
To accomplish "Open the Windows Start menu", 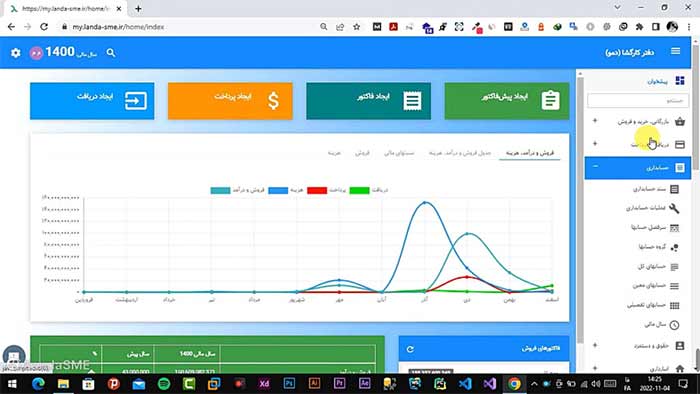I will pyautogui.click(x=12, y=384).
